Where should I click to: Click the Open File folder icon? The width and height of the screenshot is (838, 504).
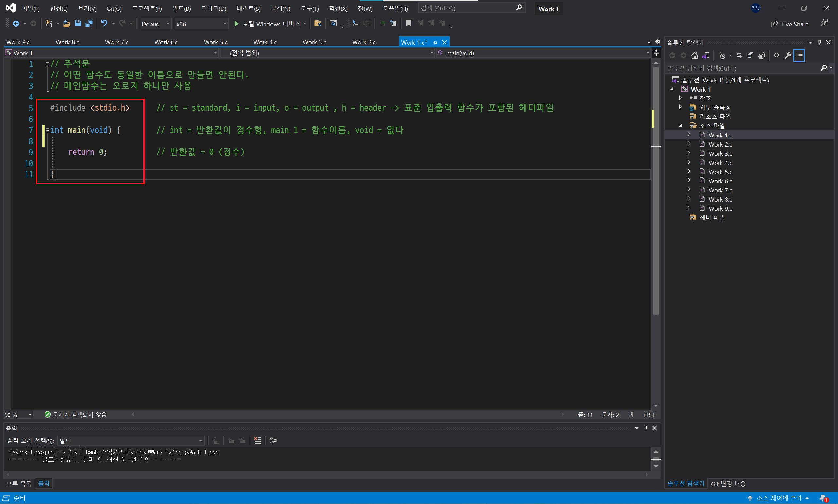[66, 24]
